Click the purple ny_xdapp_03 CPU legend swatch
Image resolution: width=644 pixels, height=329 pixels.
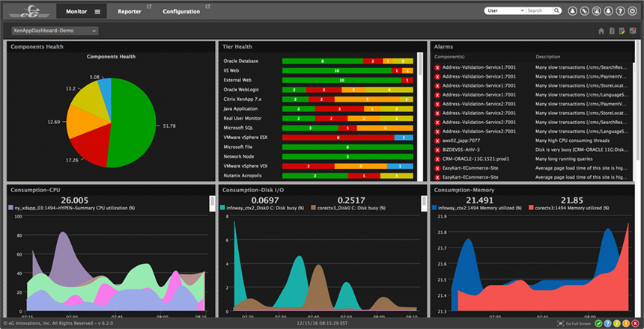point(11,208)
